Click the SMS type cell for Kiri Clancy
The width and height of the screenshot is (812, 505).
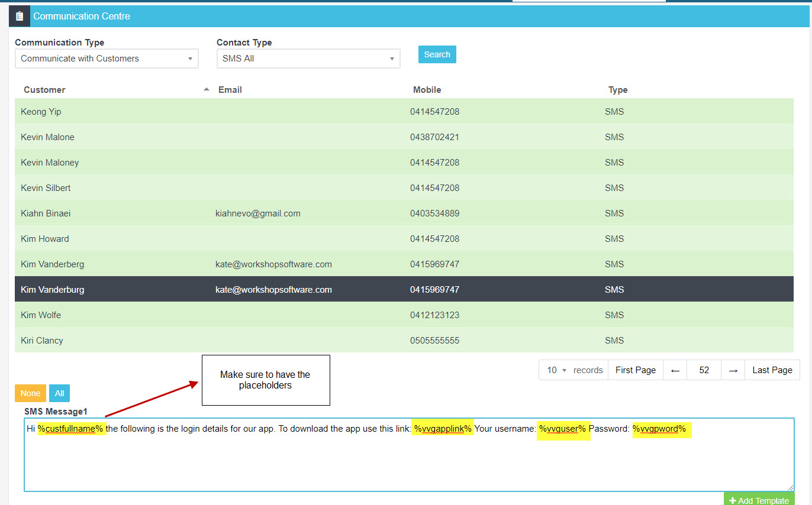[614, 341]
